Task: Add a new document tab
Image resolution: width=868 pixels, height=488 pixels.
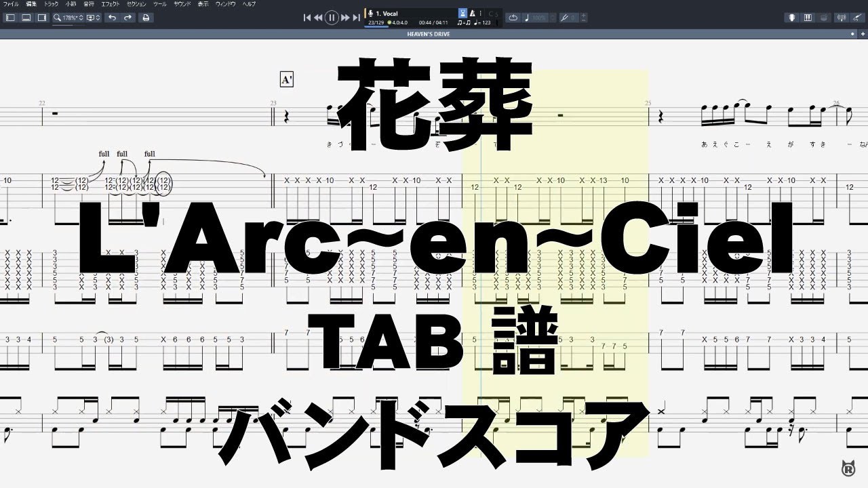Action: 863,34
